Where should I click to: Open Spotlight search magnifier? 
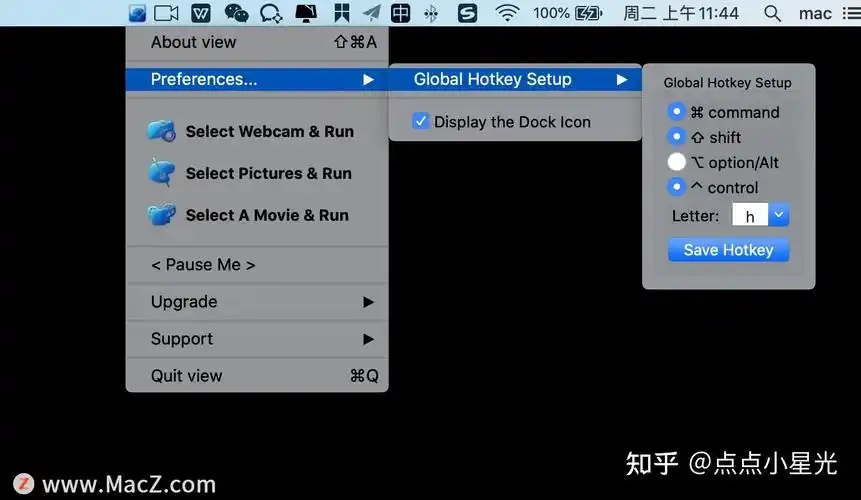coord(772,13)
